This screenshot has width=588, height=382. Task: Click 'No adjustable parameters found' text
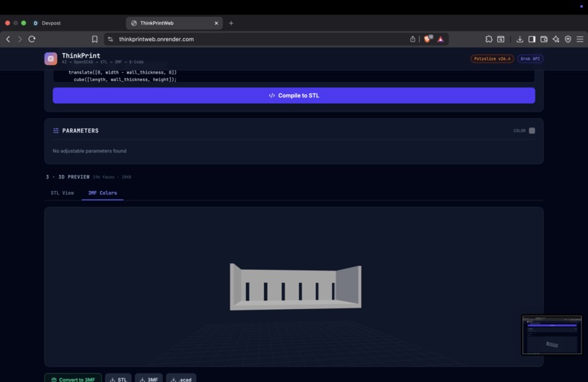90,151
